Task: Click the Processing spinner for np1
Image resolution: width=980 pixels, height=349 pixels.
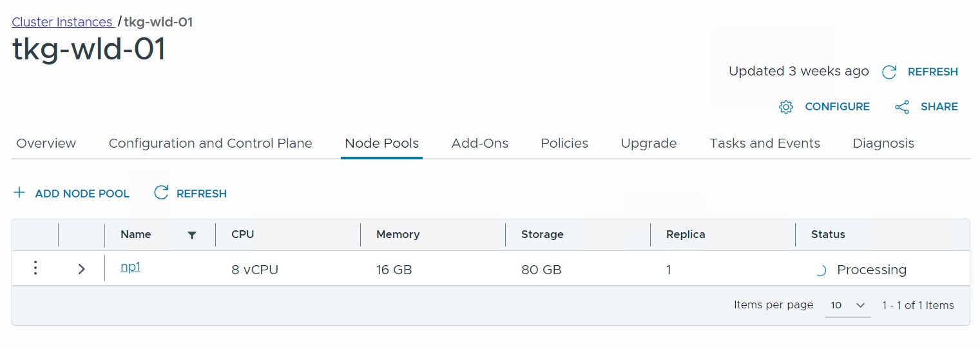Action: [x=820, y=271]
